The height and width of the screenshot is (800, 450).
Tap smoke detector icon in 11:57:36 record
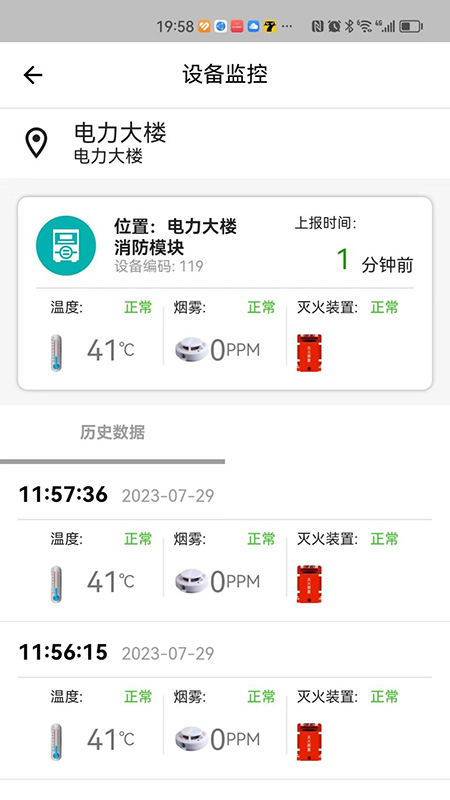(x=191, y=581)
